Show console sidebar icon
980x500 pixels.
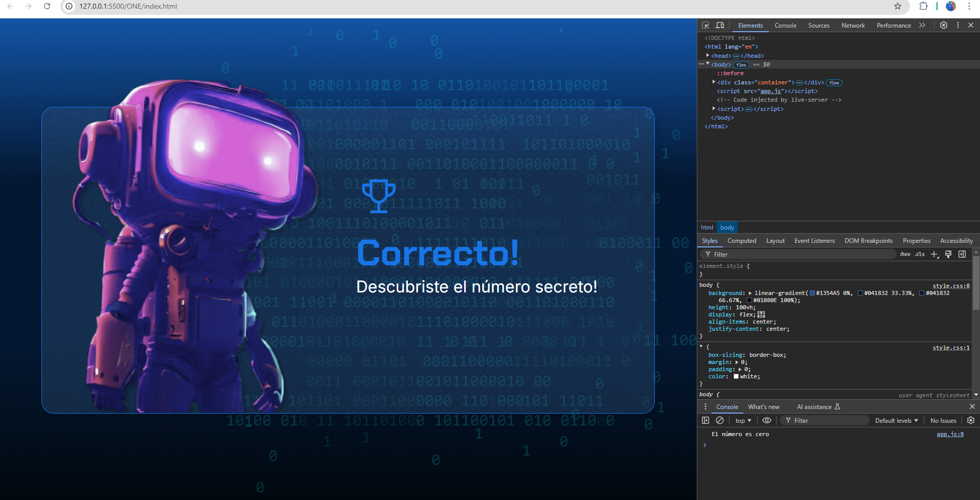[705, 420]
